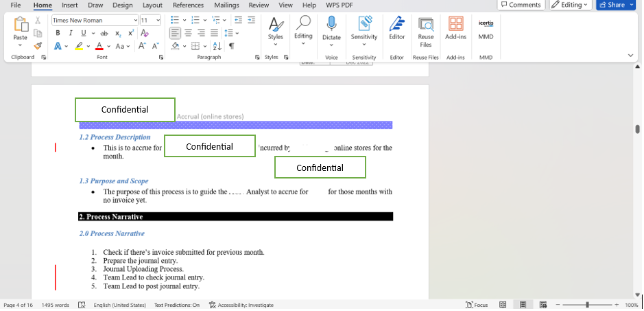Click the Copy icon in Clipboard group
644x311 pixels.
[x=38, y=33]
